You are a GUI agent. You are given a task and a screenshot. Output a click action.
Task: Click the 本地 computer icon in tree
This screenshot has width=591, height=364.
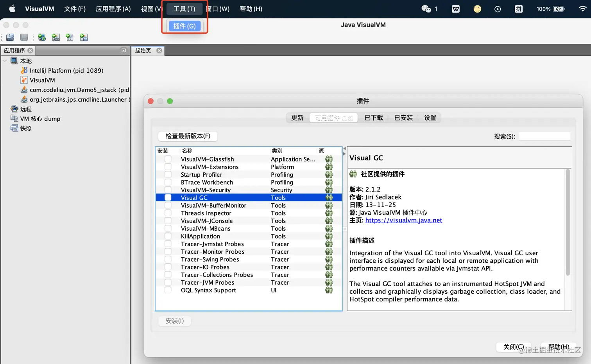coord(14,61)
